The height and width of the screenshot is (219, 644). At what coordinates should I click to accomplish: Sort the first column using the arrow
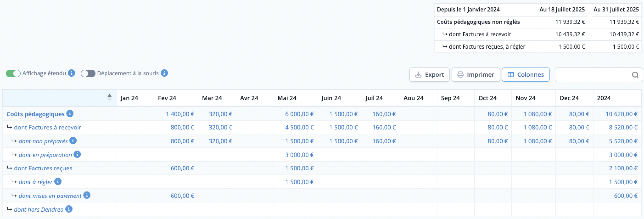point(109,97)
